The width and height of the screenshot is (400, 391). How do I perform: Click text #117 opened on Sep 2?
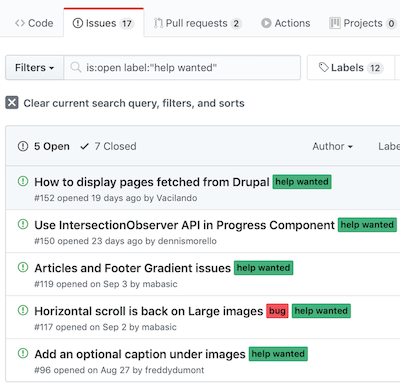[x=80, y=327]
